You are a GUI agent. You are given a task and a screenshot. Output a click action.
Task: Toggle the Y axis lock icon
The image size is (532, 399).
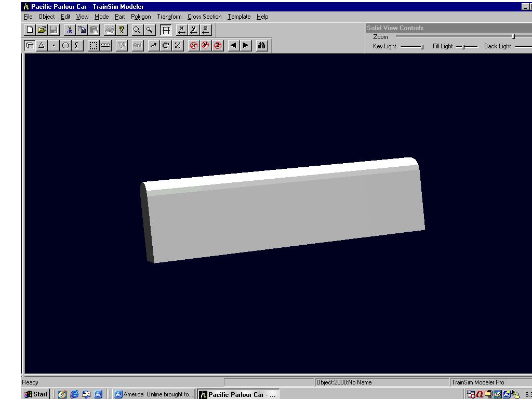[x=206, y=46]
